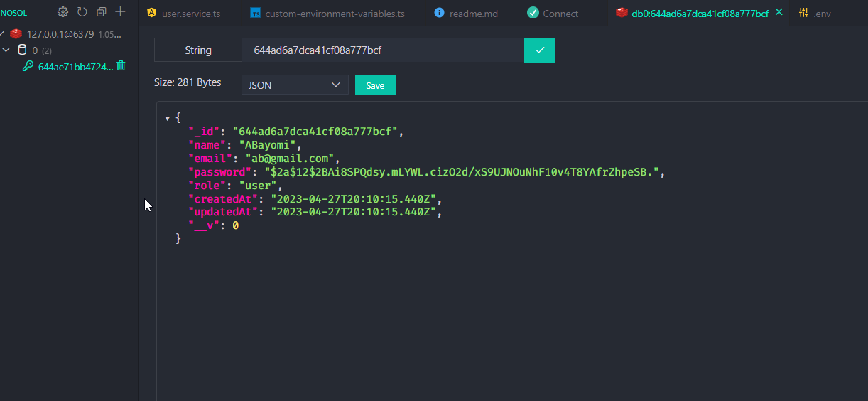Click the "password" JSON key
Image resolution: width=868 pixels, height=401 pixels.
click(219, 172)
